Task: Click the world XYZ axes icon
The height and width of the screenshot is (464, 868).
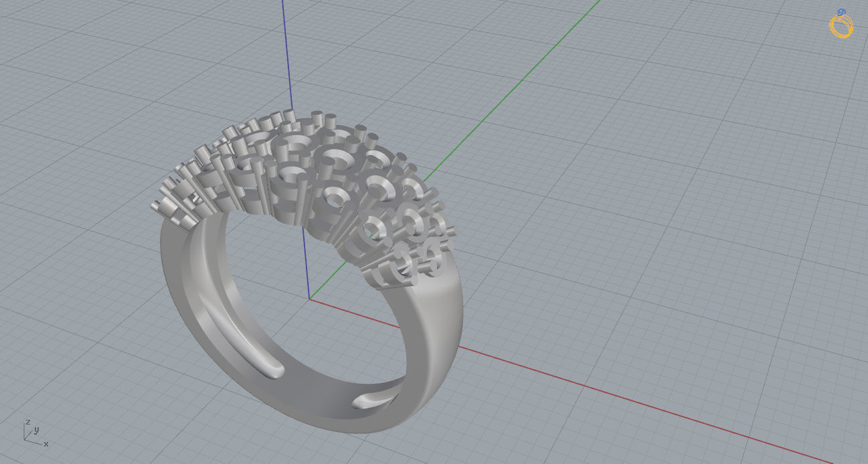Action: (x=35, y=433)
